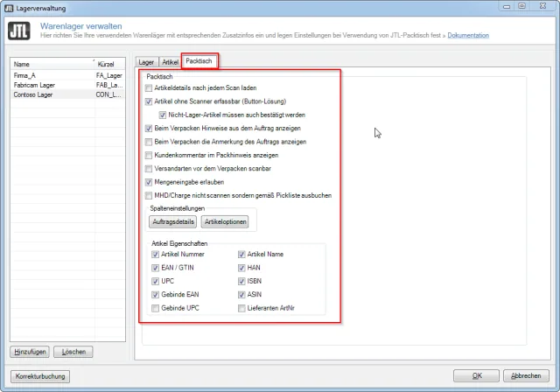560x392 pixels.
Task: Select Contoso Lager warehouse row
Action: (x=68, y=94)
